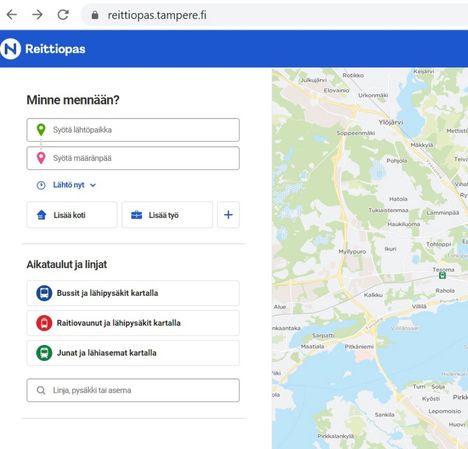Reload the page with refresh icon
This screenshot has width=468, height=449.
click(63, 15)
